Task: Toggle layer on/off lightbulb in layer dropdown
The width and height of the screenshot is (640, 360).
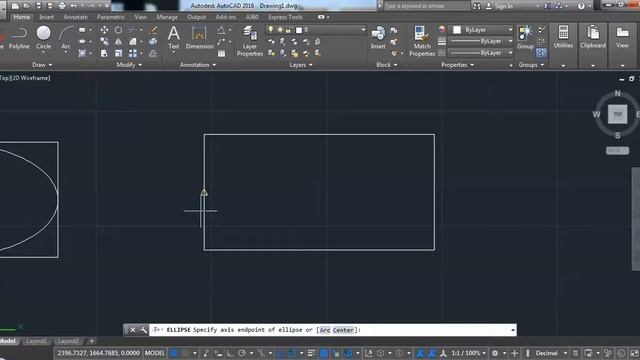Action: pos(270,30)
